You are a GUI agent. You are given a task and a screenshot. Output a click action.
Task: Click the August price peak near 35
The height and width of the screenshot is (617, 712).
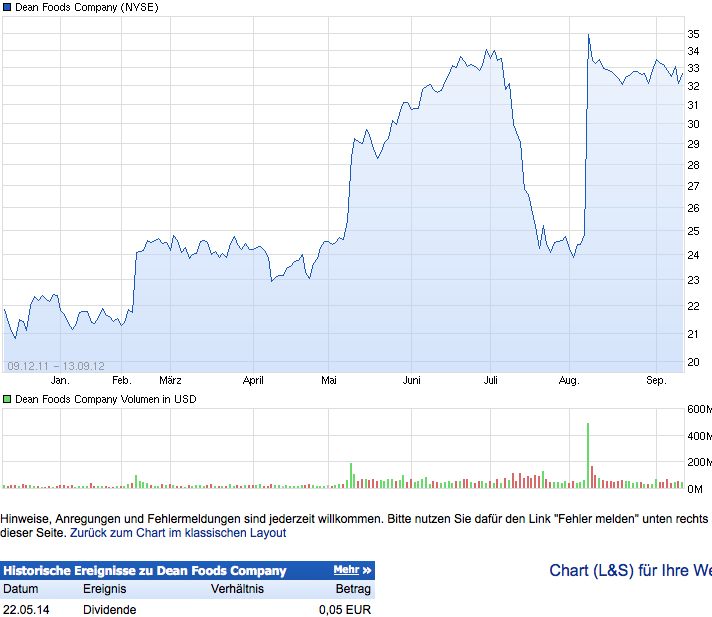click(x=588, y=36)
